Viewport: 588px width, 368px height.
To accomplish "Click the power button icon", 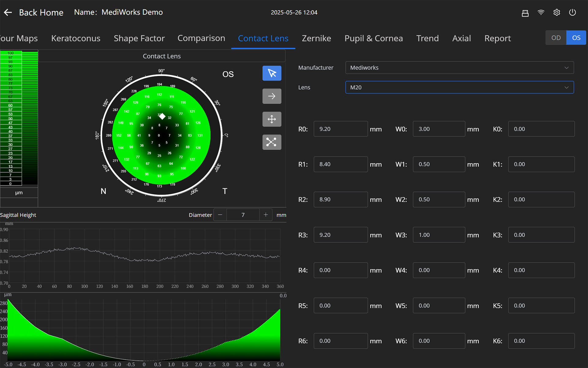I will 572,13.
